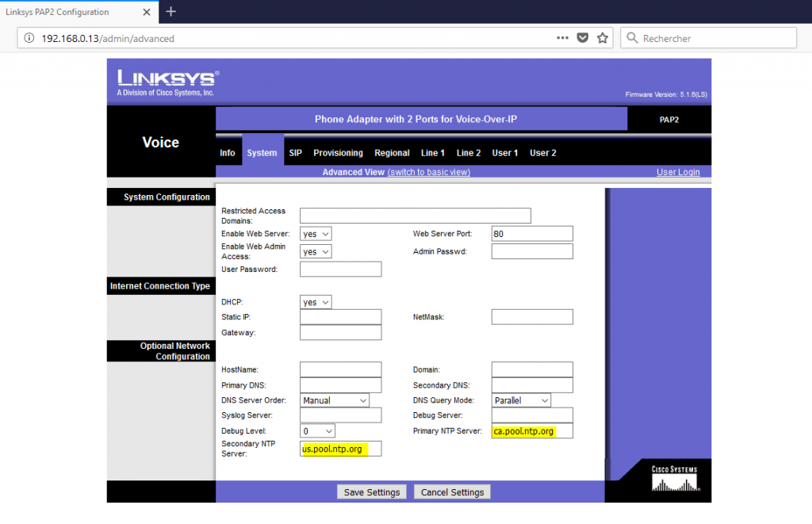Switch to the SIP tab
The width and height of the screenshot is (812, 524).
[x=295, y=152]
